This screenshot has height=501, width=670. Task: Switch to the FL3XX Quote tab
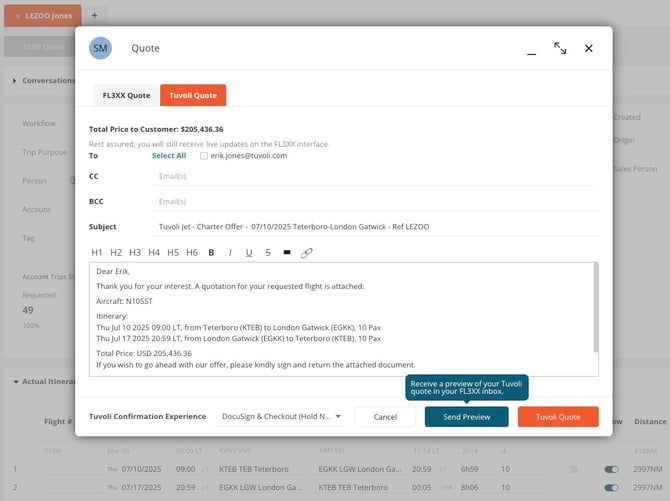pos(126,95)
